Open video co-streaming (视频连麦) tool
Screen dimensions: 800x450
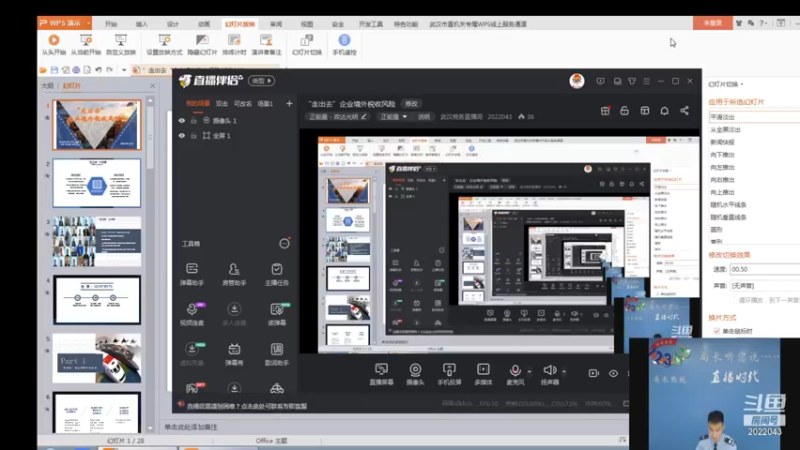tap(192, 314)
